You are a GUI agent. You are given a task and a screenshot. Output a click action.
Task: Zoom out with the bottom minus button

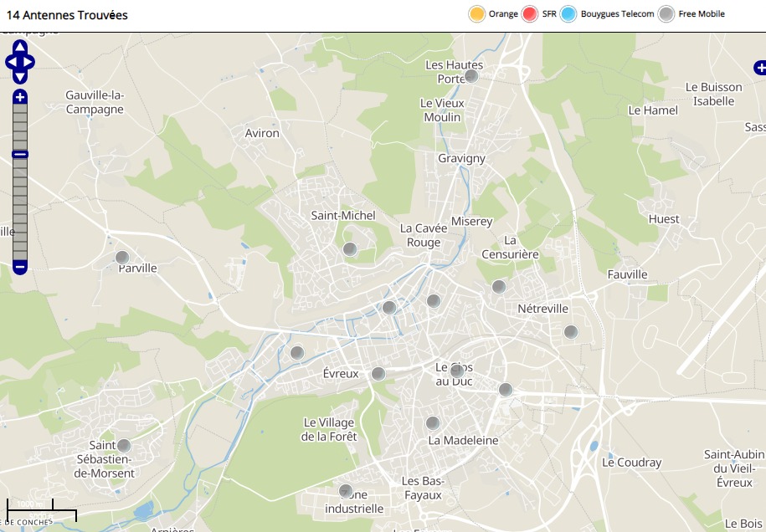(20, 267)
